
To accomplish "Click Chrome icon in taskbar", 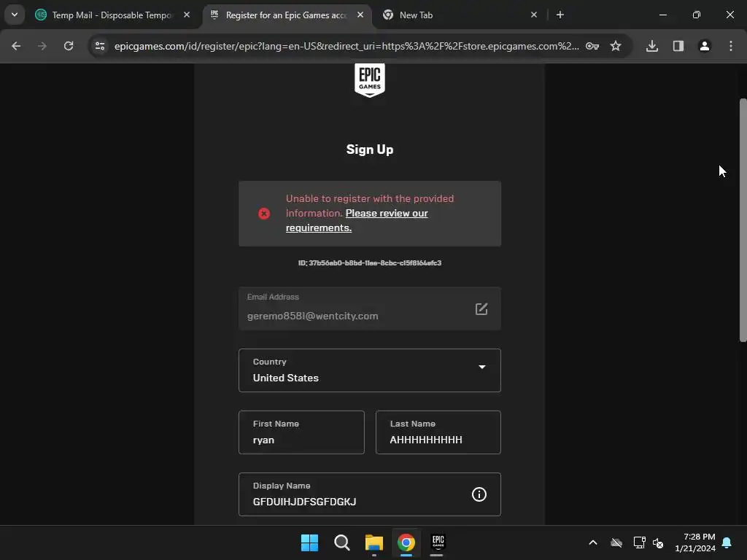I will pyautogui.click(x=406, y=542).
